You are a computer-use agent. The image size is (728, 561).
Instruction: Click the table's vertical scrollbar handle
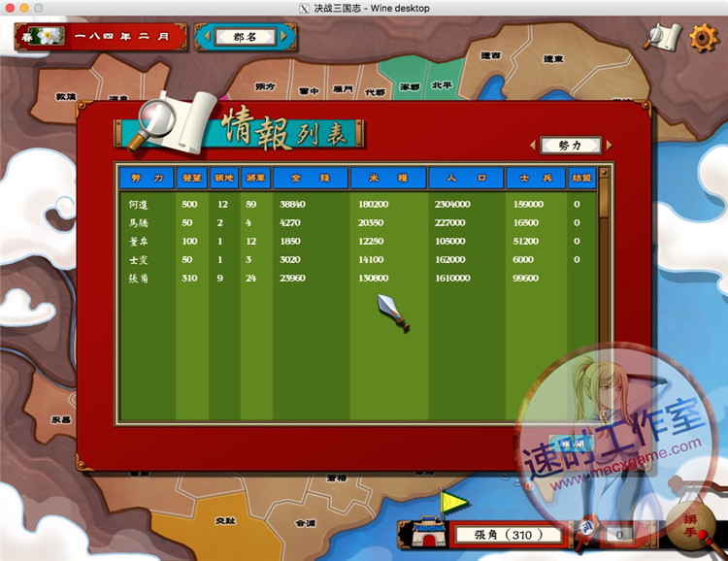pyautogui.click(x=604, y=193)
